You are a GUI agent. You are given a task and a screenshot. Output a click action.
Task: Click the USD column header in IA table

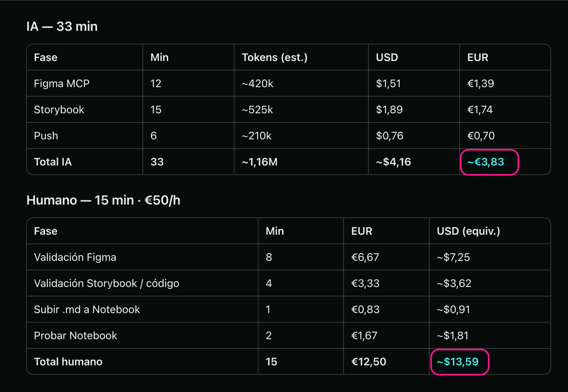tap(387, 57)
